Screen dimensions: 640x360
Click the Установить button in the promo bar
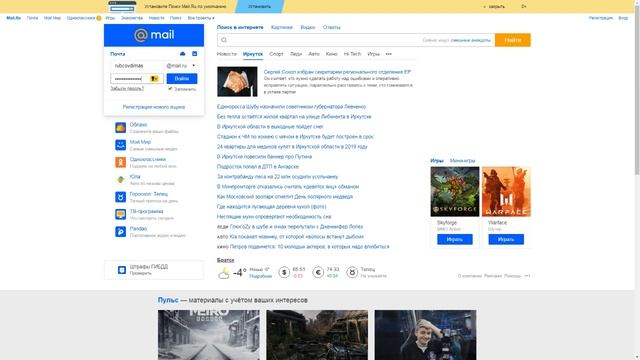260,7
